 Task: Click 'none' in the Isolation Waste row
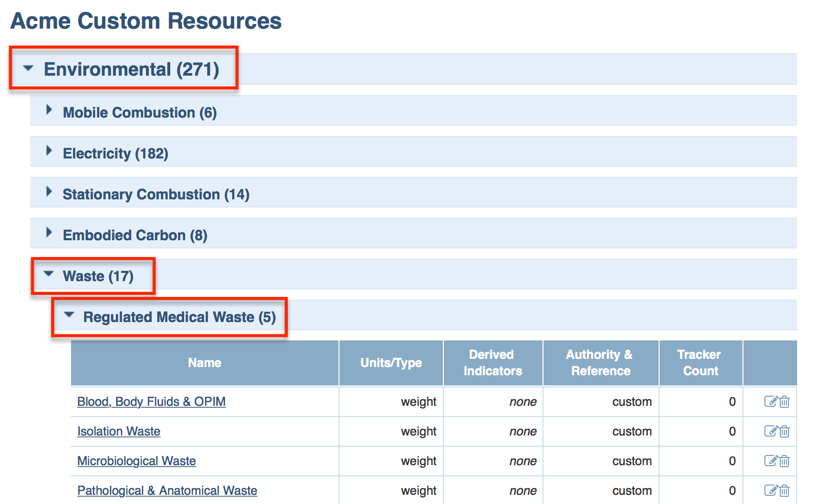click(x=523, y=431)
